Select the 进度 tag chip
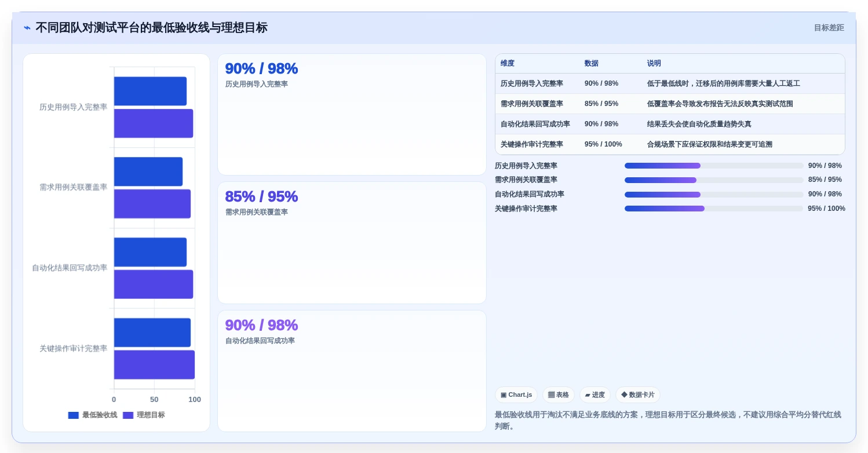 595,395
